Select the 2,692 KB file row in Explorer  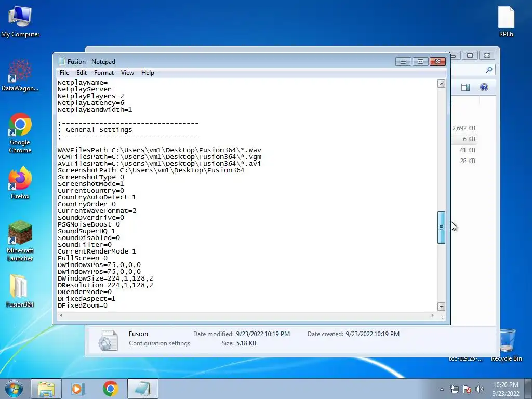coord(464,128)
